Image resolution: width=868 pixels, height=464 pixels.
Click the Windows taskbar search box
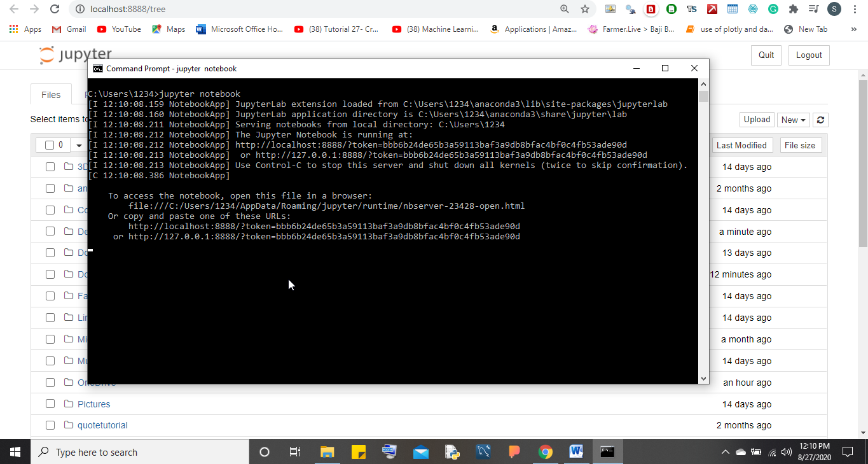[x=140, y=452]
